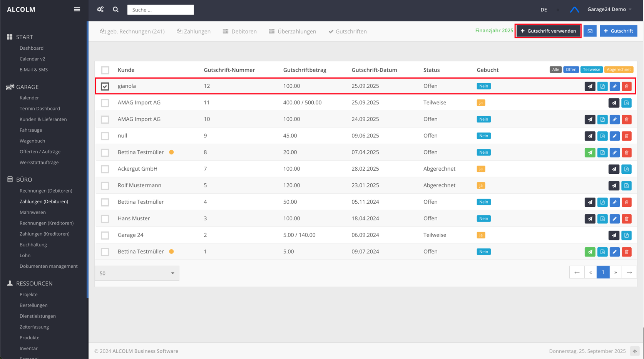Uncheck the gianola row checkbox
Image resolution: width=644 pixels, height=359 pixels.
tap(105, 86)
